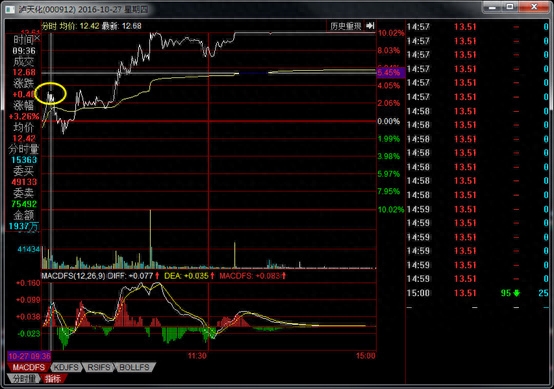This screenshot has width=554, height=389.
Task: Toggle the 指标 indicator tab
Action: pyautogui.click(x=53, y=379)
